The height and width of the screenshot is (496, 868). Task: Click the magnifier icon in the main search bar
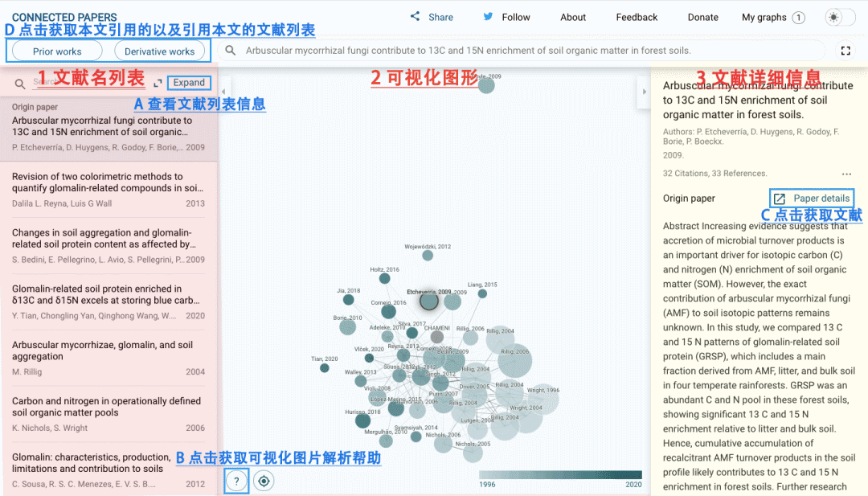tap(231, 51)
